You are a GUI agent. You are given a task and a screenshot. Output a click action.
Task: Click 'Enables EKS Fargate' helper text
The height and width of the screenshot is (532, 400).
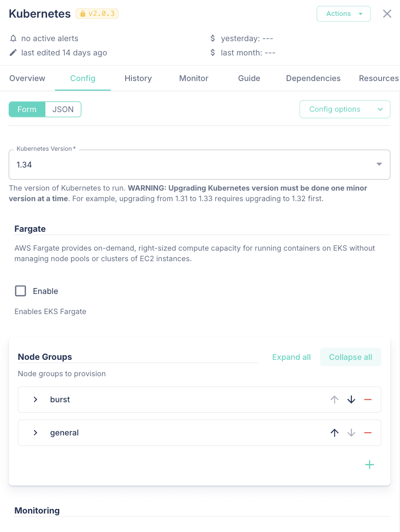[50, 312]
